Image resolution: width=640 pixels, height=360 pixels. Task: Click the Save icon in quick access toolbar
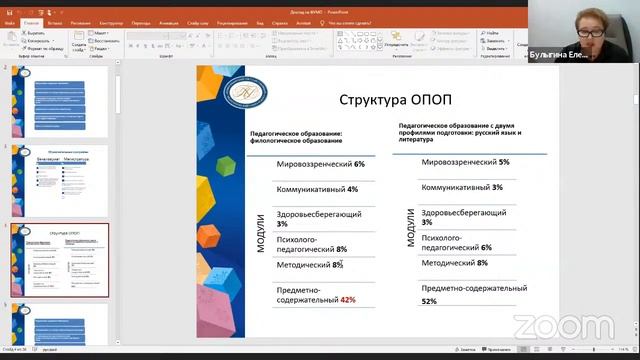tap(9, 13)
